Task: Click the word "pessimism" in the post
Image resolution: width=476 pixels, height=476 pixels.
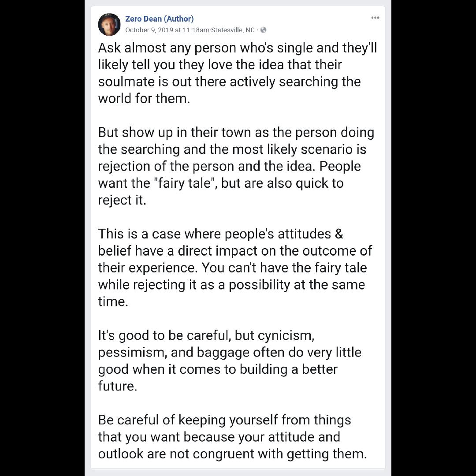Action: pyautogui.click(x=132, y=353)
